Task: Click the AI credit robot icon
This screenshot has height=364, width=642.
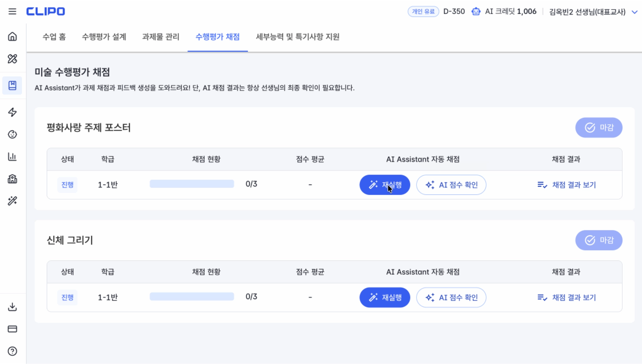Action: click(x=476, y=12)
